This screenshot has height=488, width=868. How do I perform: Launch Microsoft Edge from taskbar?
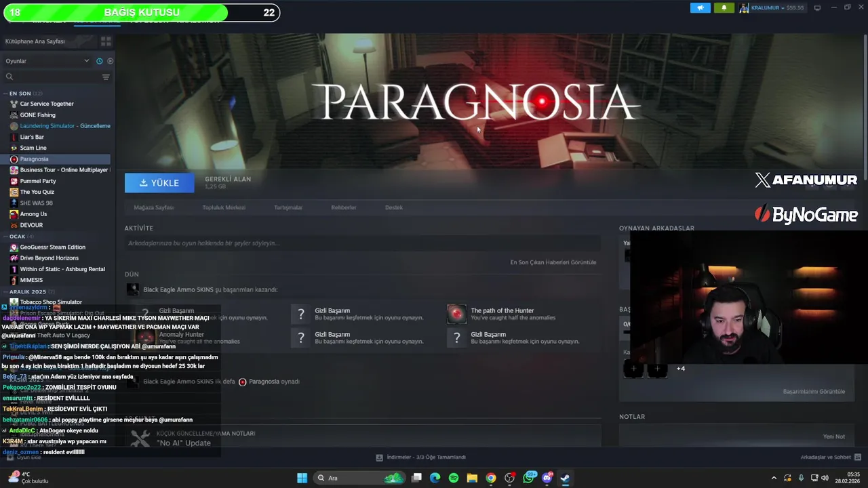click(x=435, y=478)
